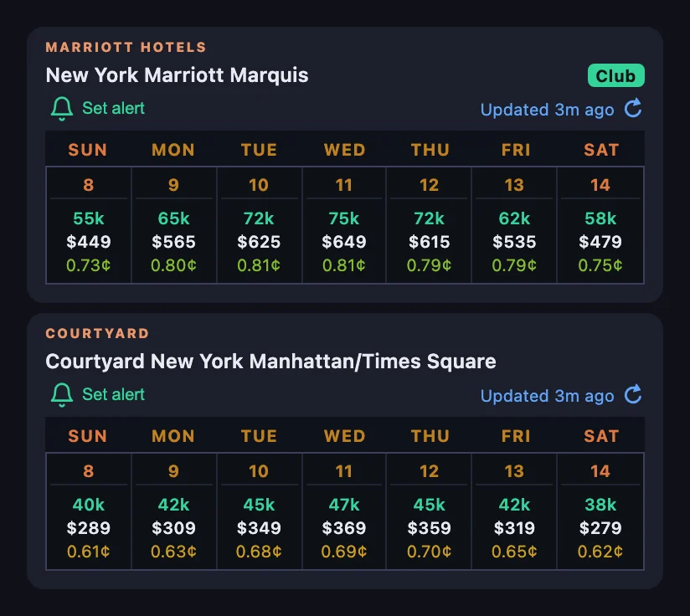Click the bell icon for Courtyard Times Square

62,394
